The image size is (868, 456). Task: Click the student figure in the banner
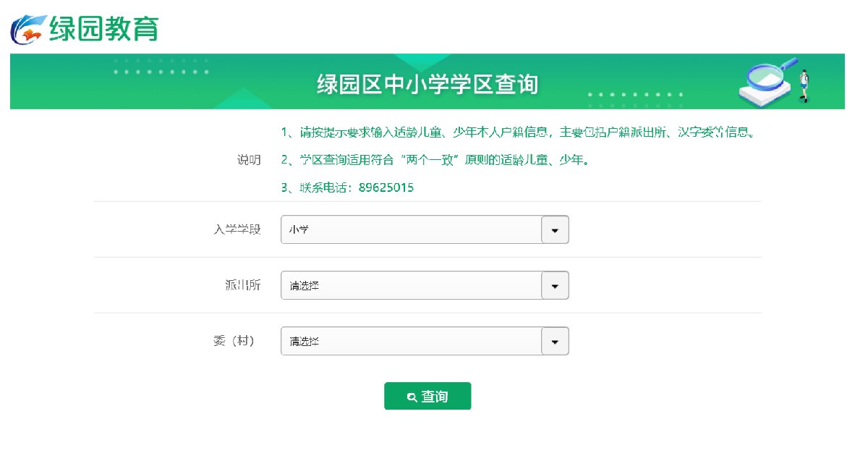804,85
